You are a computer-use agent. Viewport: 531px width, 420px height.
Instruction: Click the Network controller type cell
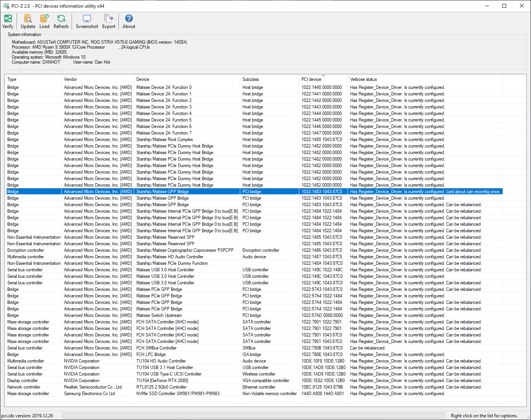[x=24, y=387]
